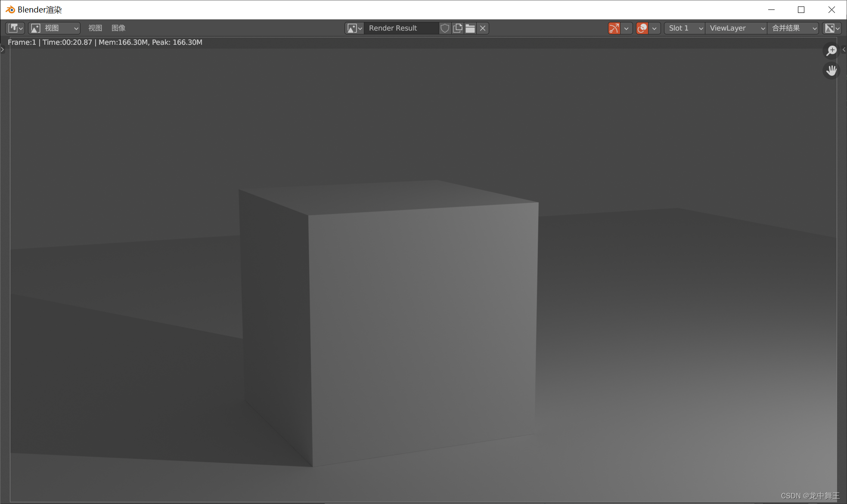Expand the gizmo options dropdown arrow
This screenshot has height=504, width=847.
(627, 28)
